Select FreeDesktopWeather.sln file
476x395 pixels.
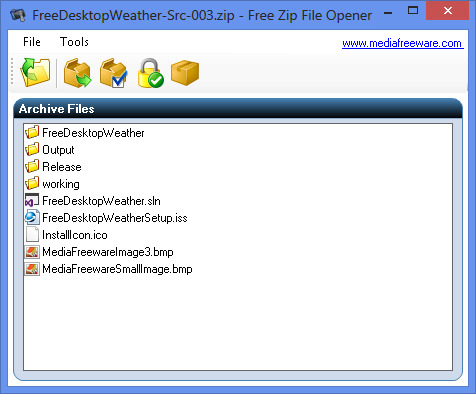click(x=101, y=201)
